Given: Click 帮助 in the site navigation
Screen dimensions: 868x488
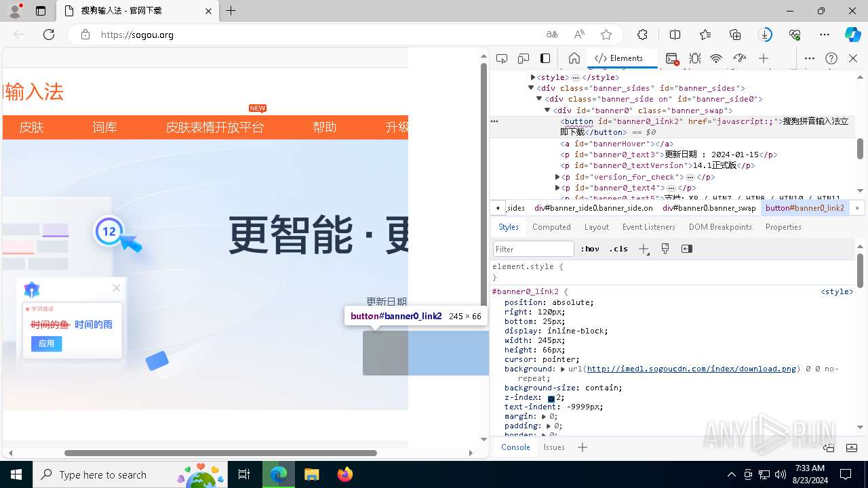Looking at the screenshot, I should click(325, 127).
